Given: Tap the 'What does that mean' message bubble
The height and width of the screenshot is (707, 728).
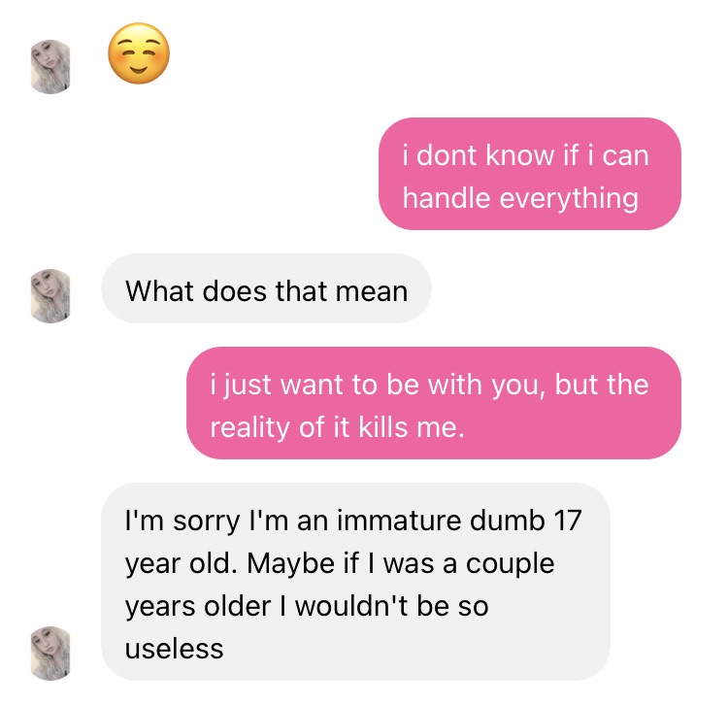Looking at the screenshot, I should [266, 288].
